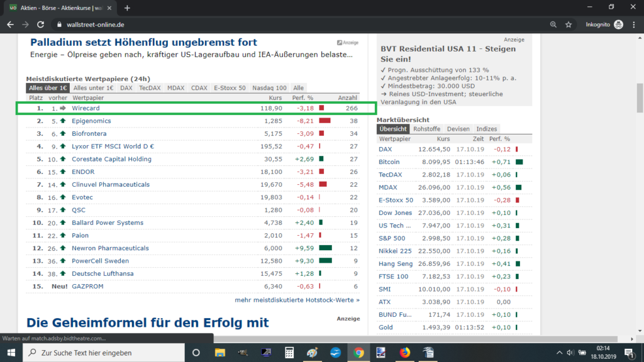Screen dimensions: 644x362
Task: Open Corestate Capital Holding link
Action: 112,159
